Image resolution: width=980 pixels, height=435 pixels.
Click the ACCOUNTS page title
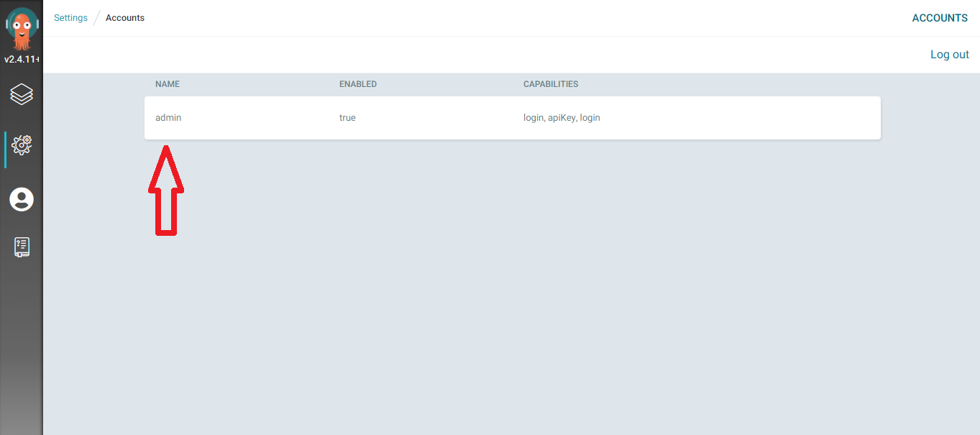click(x=940, y=18)
